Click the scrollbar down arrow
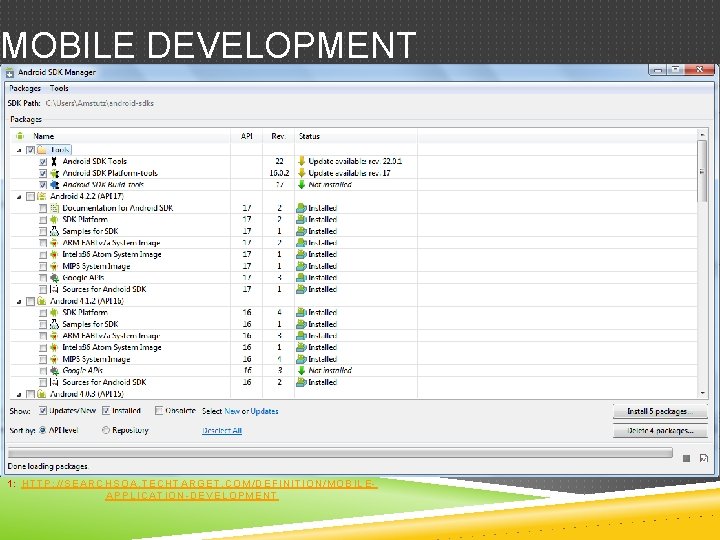This screenshot has width=720, height=540. coord(702,394)
